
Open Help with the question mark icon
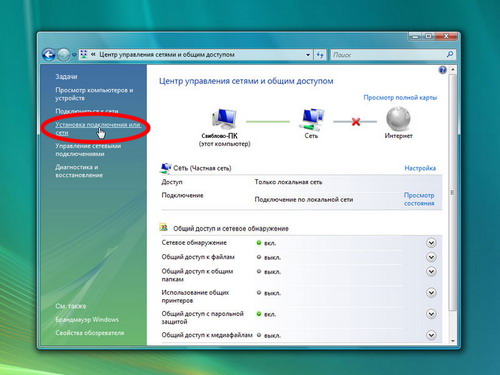(x=443, y=70)
